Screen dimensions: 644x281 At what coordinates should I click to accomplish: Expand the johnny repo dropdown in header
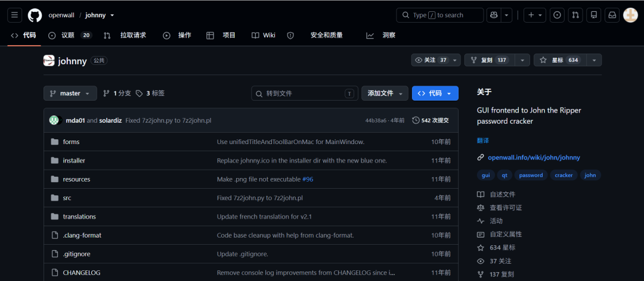click(x=112, y=15)
